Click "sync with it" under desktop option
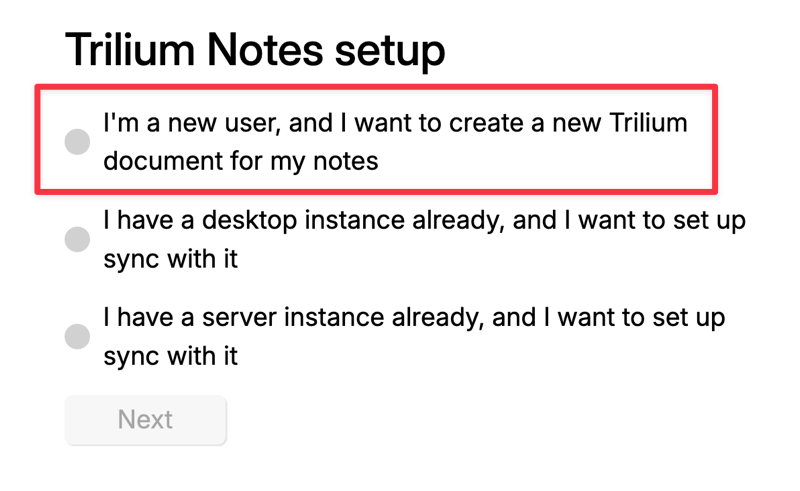The image size is (800, 491). [x=170, y=259]
